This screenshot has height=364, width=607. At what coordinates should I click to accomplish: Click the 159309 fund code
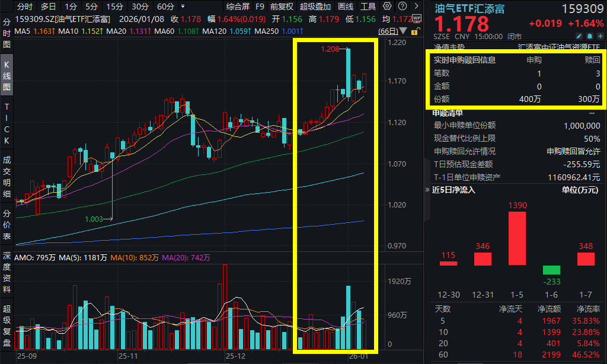pos(583,8)
